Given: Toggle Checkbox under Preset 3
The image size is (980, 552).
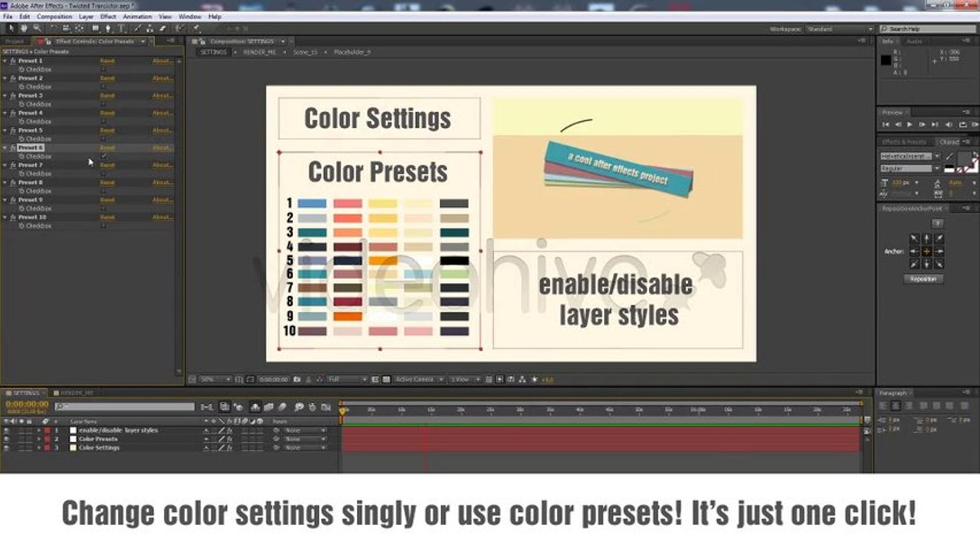Looking at the screenshot, I should 103,104.
